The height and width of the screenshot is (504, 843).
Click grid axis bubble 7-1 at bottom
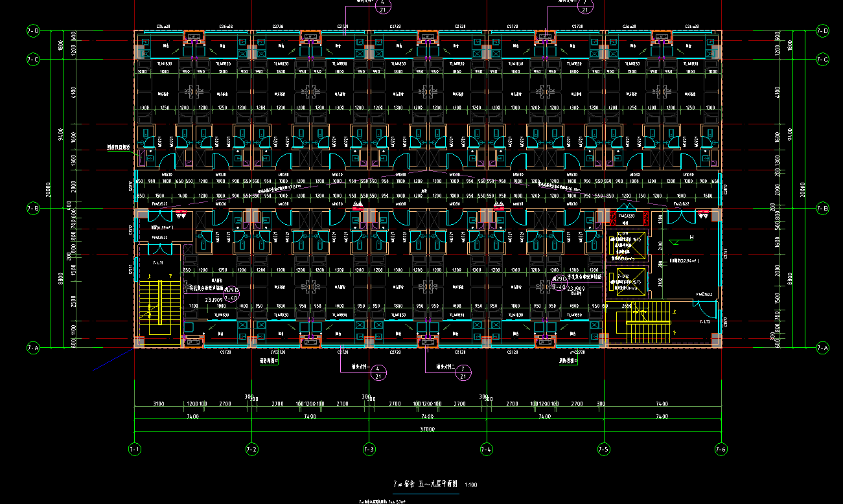pyautogui.click(x=134, y=449)
